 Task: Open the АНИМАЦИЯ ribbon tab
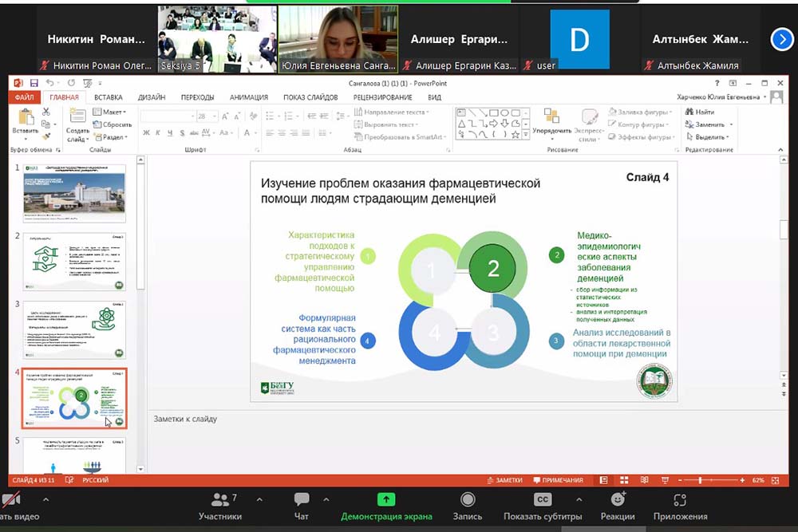(249, 97)
